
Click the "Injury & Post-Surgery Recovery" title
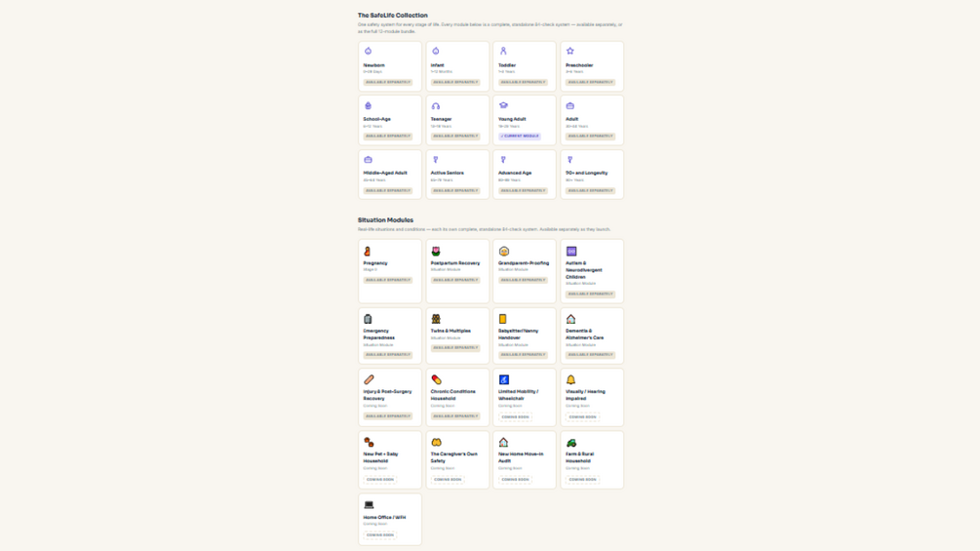click(387, 395)
